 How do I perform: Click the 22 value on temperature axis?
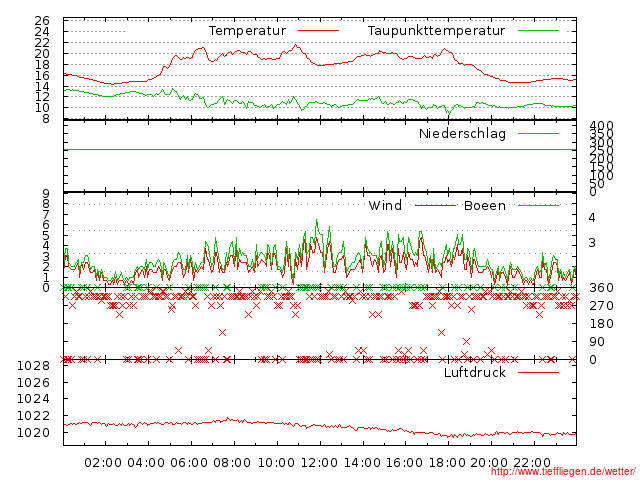tap(42, 42)
